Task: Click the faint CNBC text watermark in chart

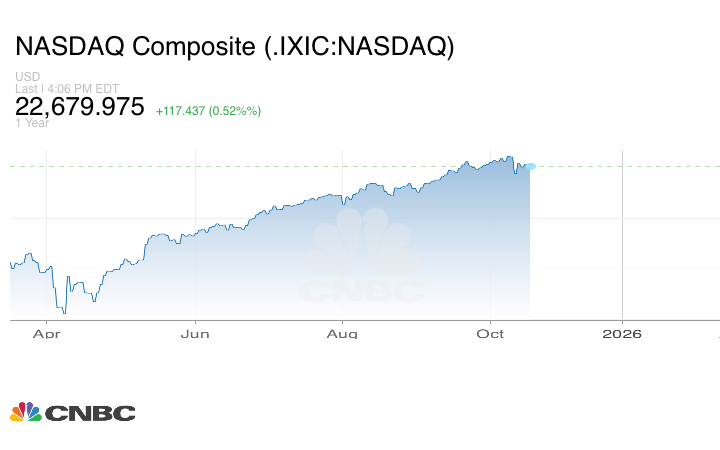Action: [362, 291]
